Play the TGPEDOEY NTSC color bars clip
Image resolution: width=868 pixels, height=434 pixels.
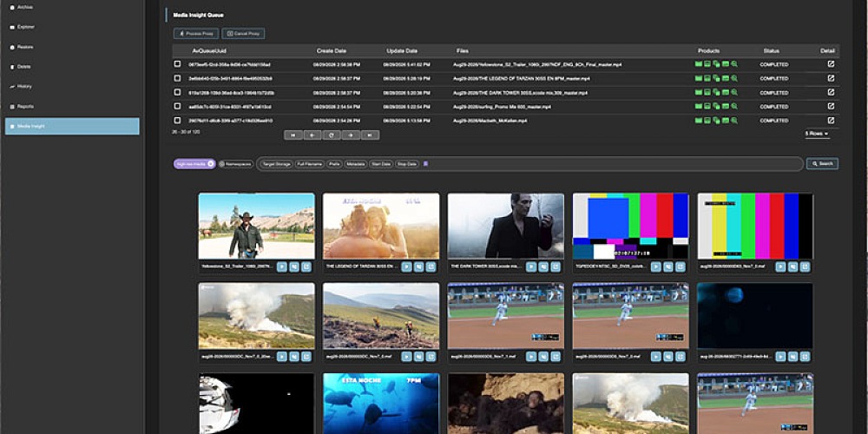(x=656, y=266)
